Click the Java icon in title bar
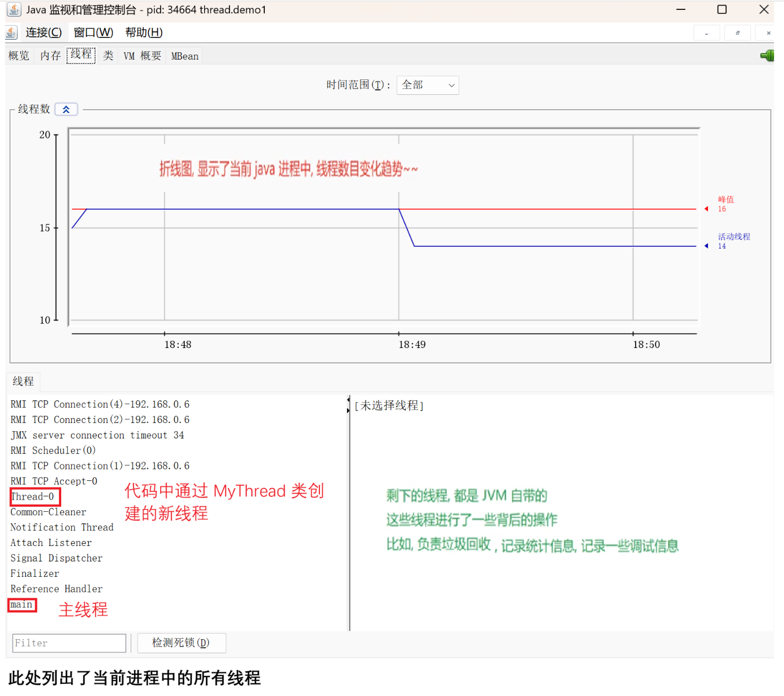The width and height of the screenshot is (784, 696). 14,9
